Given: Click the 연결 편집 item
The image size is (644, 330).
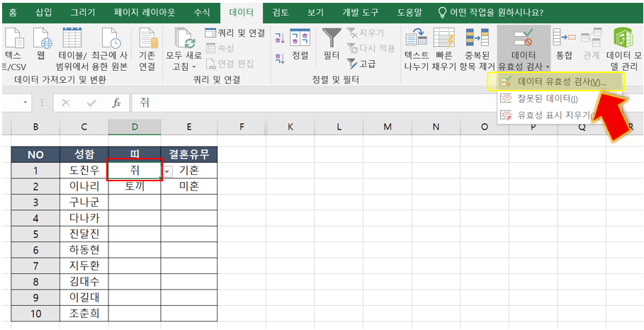Looking at the screenshot, I should click(x=230, y=64).
